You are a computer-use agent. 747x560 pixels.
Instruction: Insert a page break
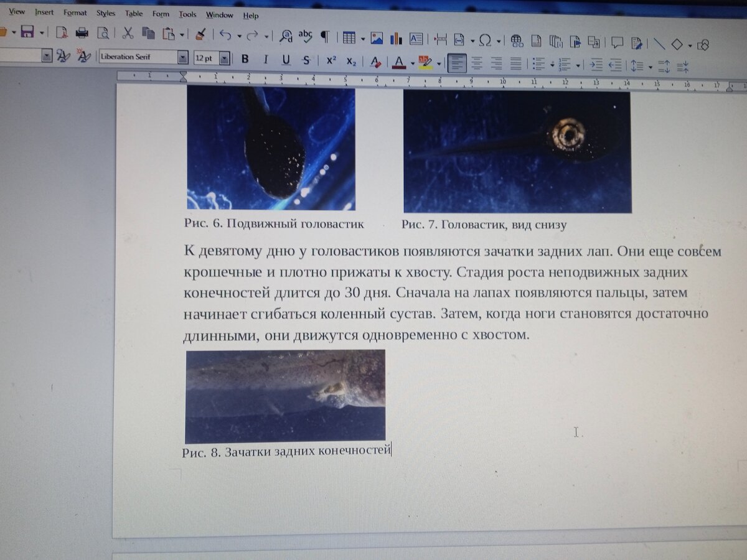441,39
